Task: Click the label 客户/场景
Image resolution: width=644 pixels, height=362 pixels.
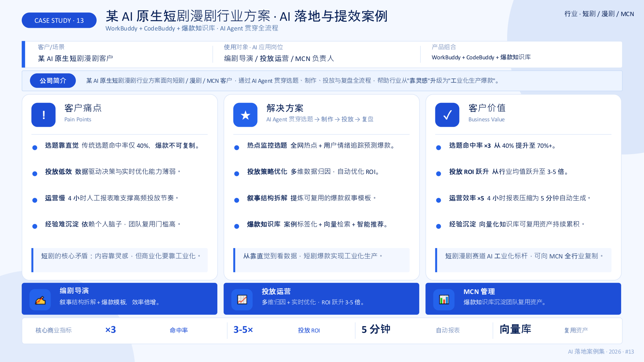Action: [51, 47]
